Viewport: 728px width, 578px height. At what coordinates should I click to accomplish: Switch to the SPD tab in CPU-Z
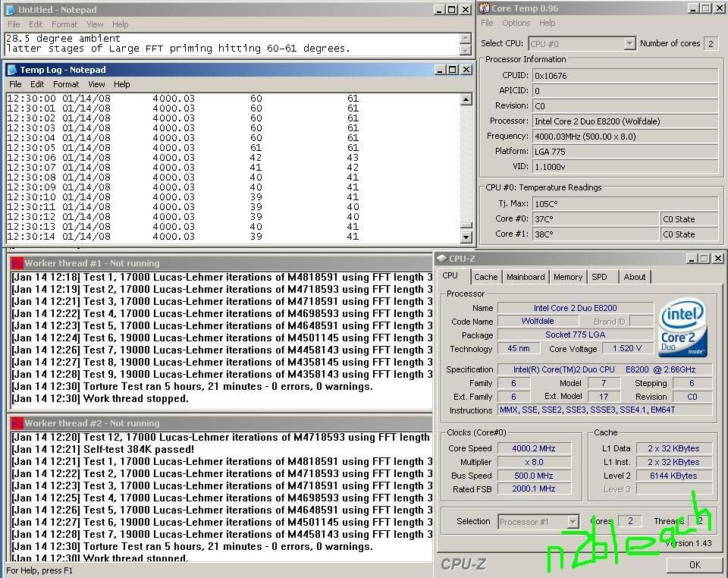pyautogui.click(x=599, y=277)
